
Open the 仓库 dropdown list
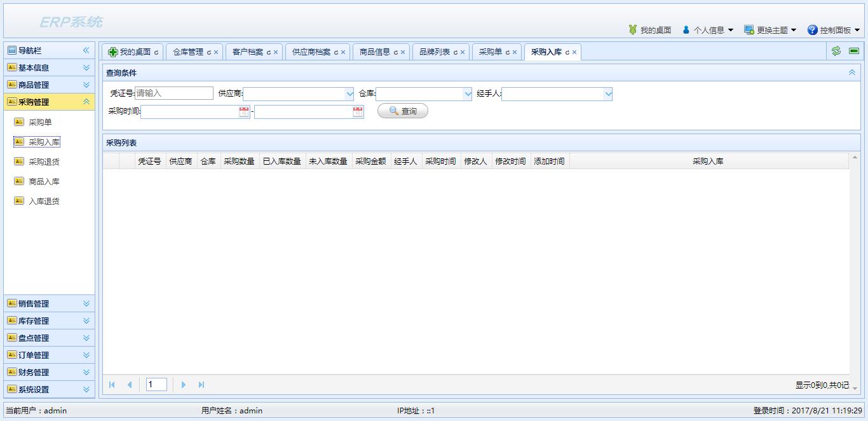pyautogui.click(x=468, y=94)
